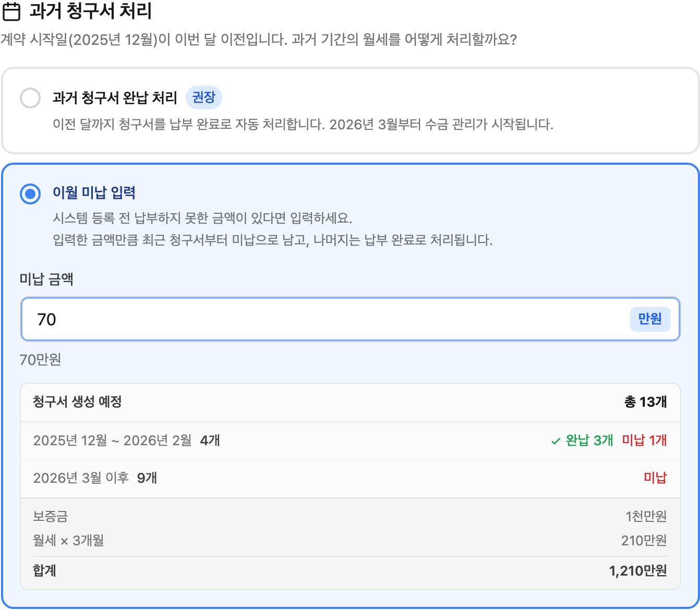Screen dimensions: 700x610
Task: Click the 미납 금액 input field showing 70
Action: [351, 319]
